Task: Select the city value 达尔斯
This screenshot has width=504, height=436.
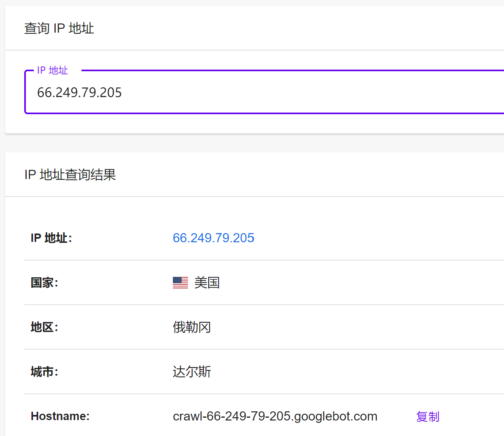Action: pos(192,372)
